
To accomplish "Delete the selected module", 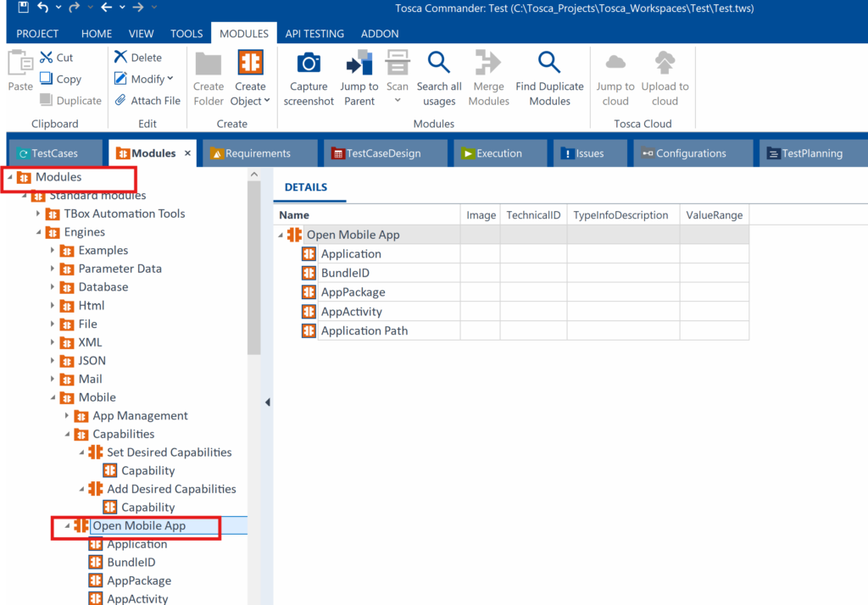I will pyautogui.click(x=138, y=57).
